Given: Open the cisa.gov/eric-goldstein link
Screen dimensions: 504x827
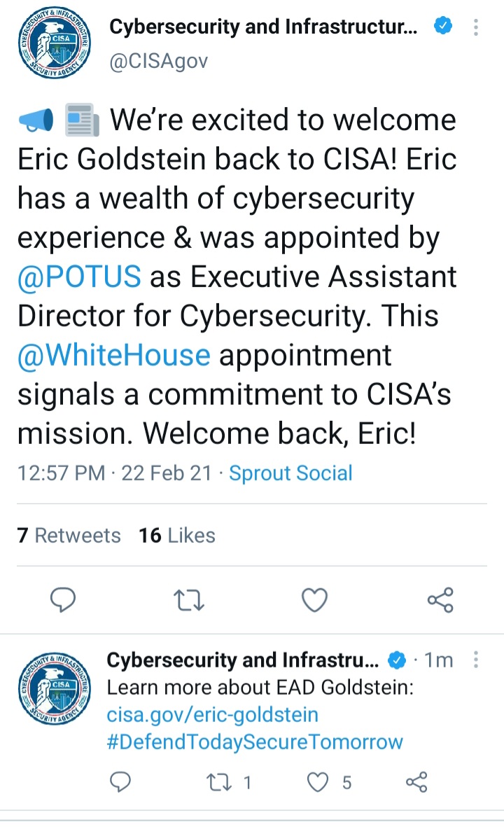Looking at the screenshot, I should point(213,715).
